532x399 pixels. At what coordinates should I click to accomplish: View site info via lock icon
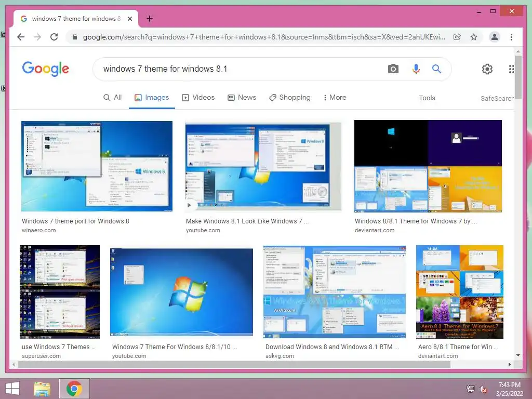(x=75, y=37)
